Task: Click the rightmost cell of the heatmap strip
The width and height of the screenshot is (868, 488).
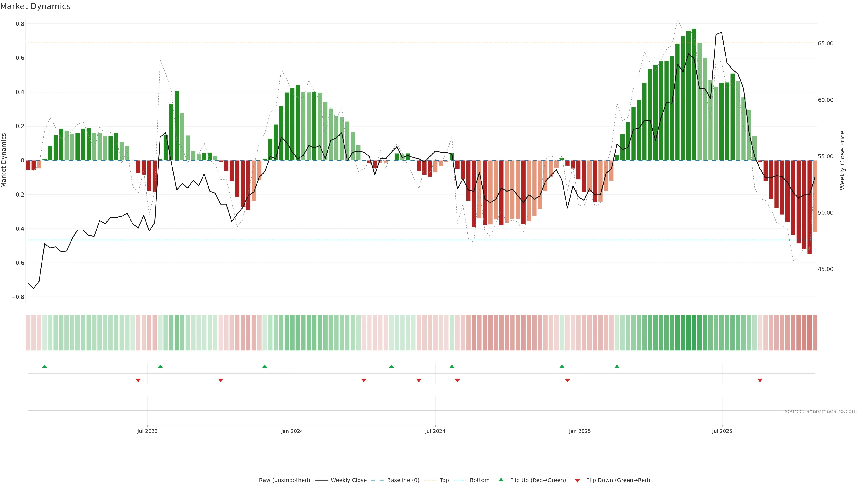Action: tap(815, 332)
